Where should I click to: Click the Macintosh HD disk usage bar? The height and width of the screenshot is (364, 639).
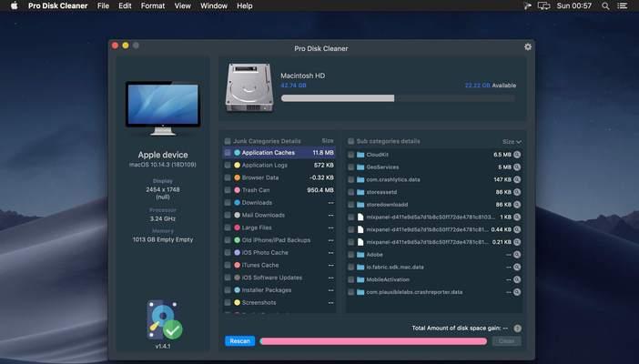[x=398, y=98]
